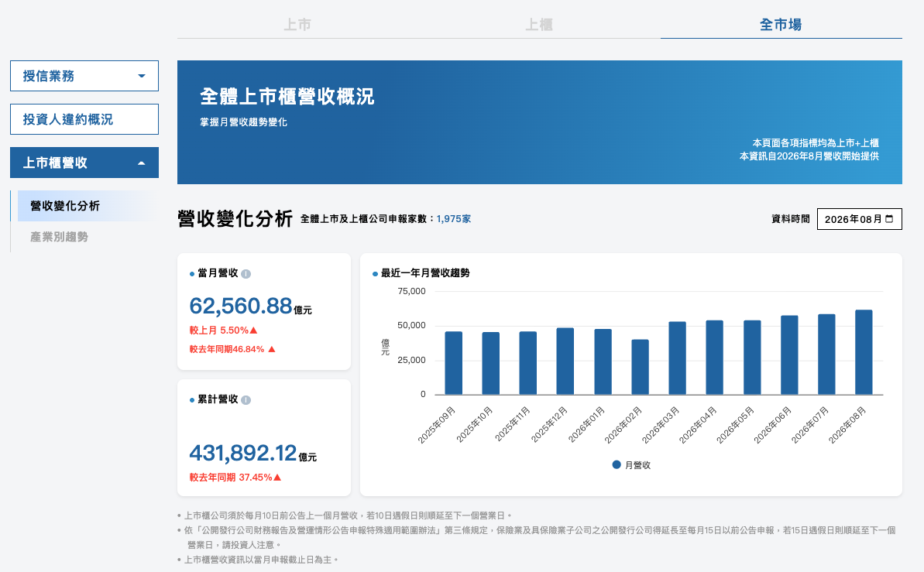Click the info icon next to 當月營收
The width and height of the screenshot is (924, 572).
tap(246, 274)
